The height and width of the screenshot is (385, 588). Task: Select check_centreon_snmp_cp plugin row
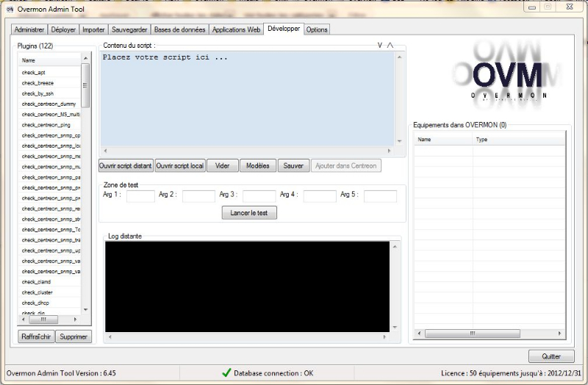[50, 135]
